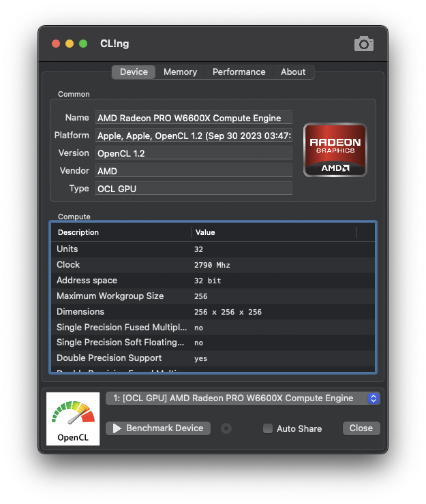Viewport: 426px width, 504px height.
Task: Click the Radeon Graphics AMD logo
Action: [x=335, y=150]
